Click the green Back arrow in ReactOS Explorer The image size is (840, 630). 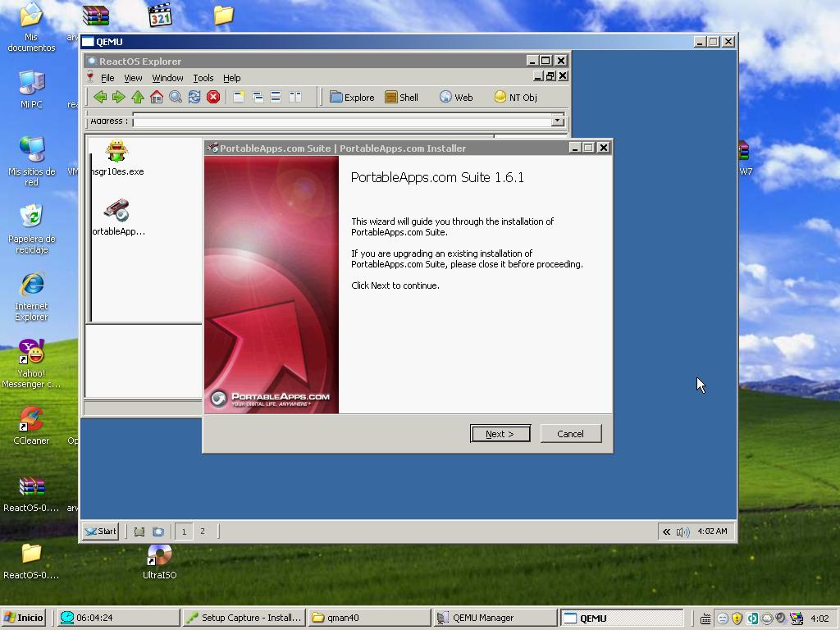[100, 97]
